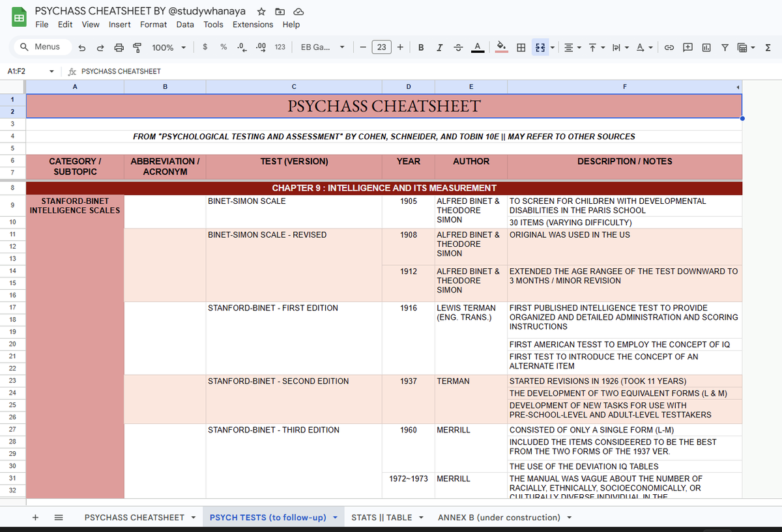
Task: Decrease decimal places icon
Action: 242,47
